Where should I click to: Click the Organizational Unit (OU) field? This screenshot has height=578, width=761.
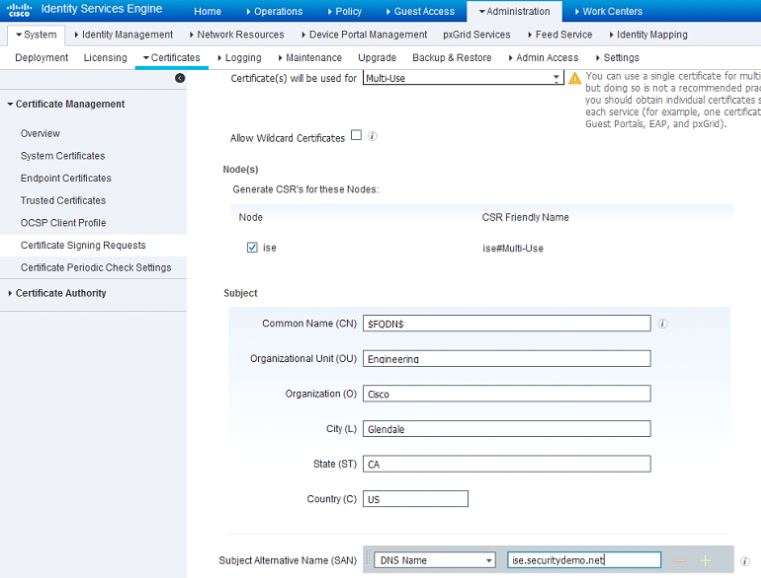pyautogui.click(x=507, y=359)
